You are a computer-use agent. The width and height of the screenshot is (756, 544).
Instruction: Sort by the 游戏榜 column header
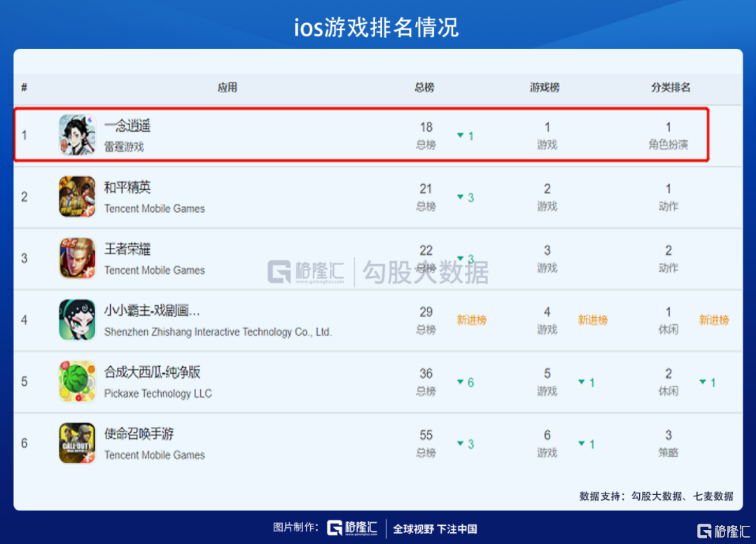pos(545,88)
